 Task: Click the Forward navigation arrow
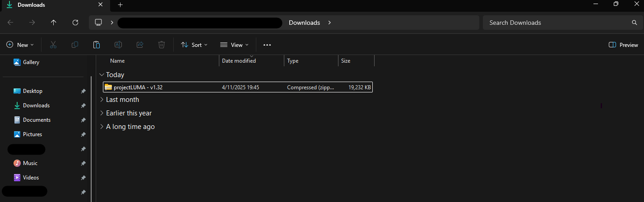32,23
